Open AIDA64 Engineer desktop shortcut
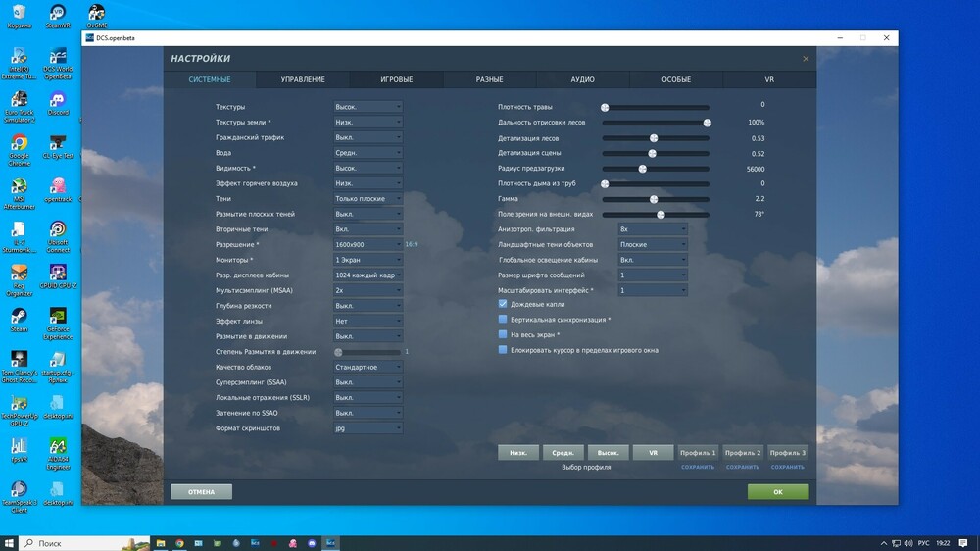The width and height of the screenshot is (980, 551). tap(58, 454)
